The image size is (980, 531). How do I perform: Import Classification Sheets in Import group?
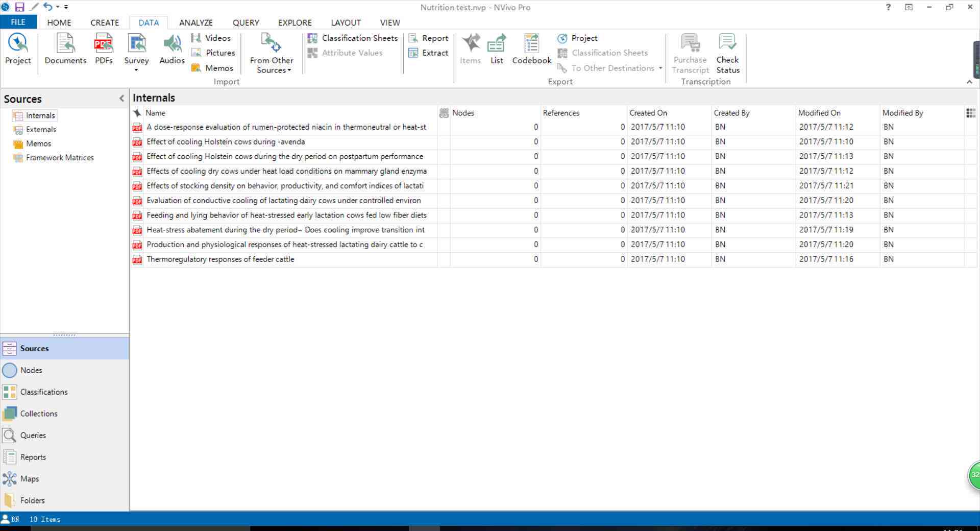coord(352,38)
